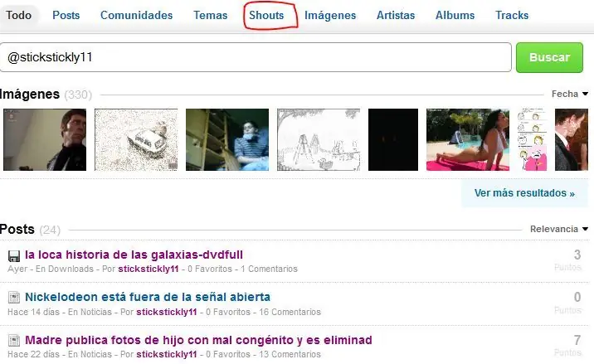Switch to the Todo tab
This screenshot has width=594, height=364.
tap(18, 15)
